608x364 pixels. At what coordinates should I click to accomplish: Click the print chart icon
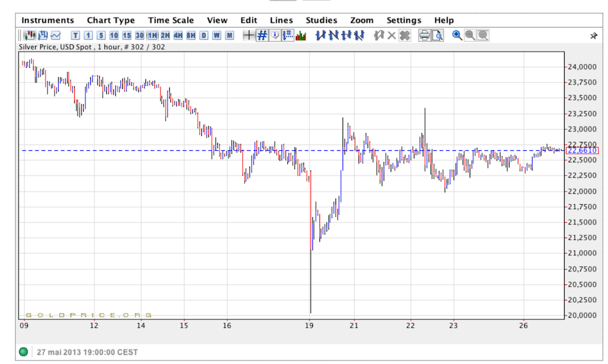click(x=425, y=36)
